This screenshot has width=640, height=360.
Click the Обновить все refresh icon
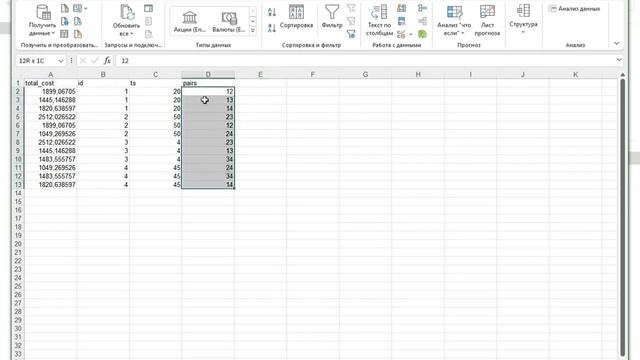tap(126, 20)
